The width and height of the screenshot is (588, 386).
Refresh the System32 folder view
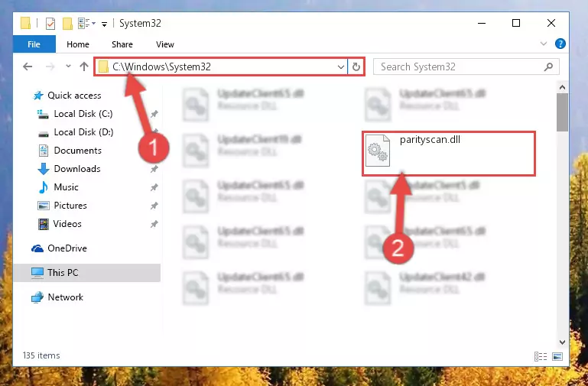356,67
